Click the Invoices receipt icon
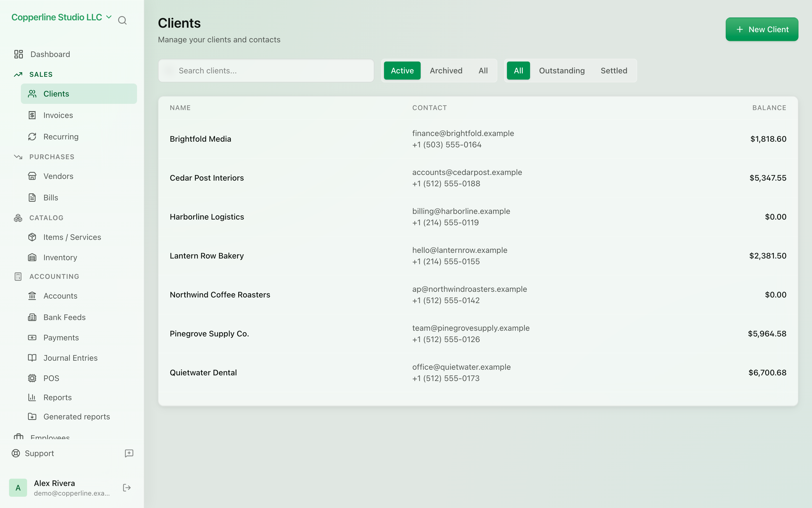This screenshot has height=508, width=812. [x=32, y=115]
